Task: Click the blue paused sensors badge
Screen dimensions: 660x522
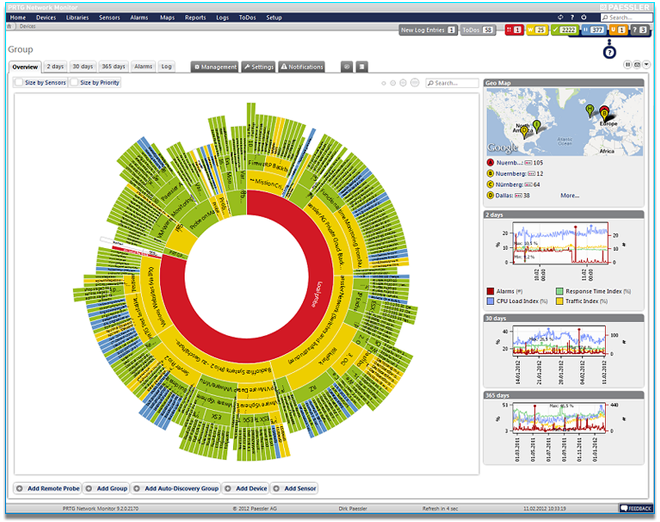Action: [x=596, y=31]
